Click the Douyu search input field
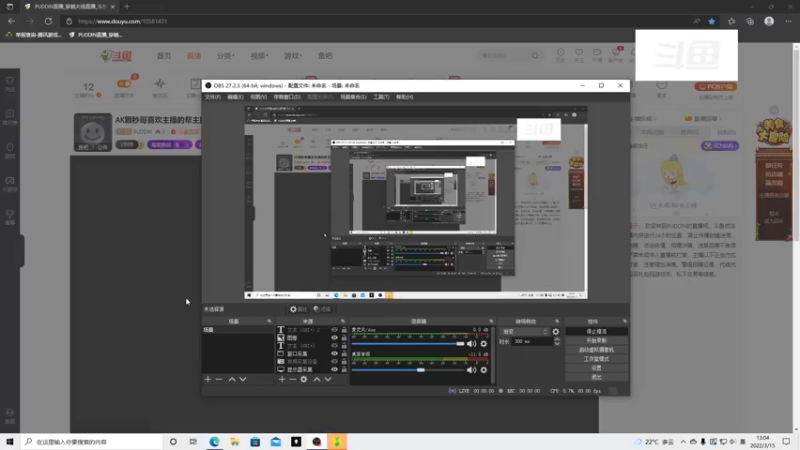This screenshot has width=800, height=450. tap(504, 56)
